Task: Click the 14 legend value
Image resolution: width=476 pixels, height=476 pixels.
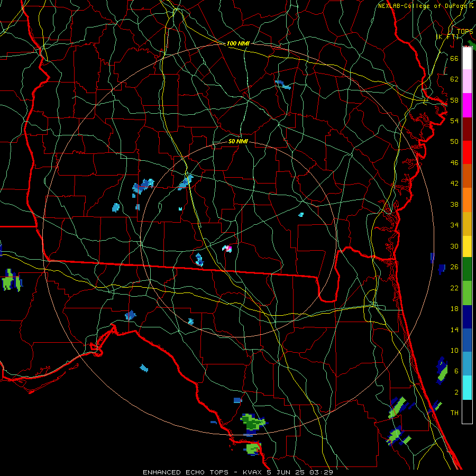Action: (454, 329)
